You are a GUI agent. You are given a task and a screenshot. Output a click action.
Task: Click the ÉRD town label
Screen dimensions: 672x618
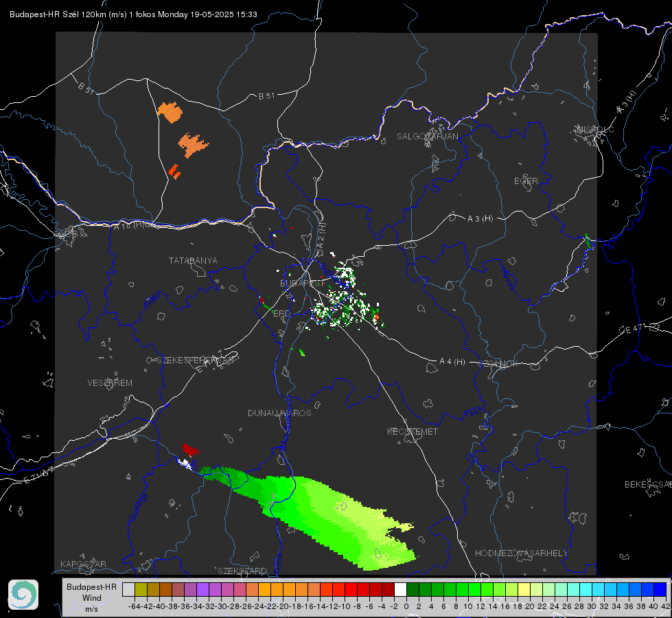(x=281, y=314)
